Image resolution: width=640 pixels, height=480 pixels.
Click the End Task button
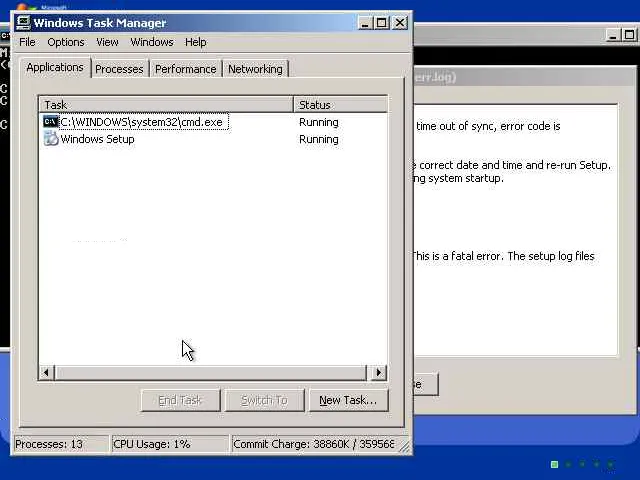180,400
